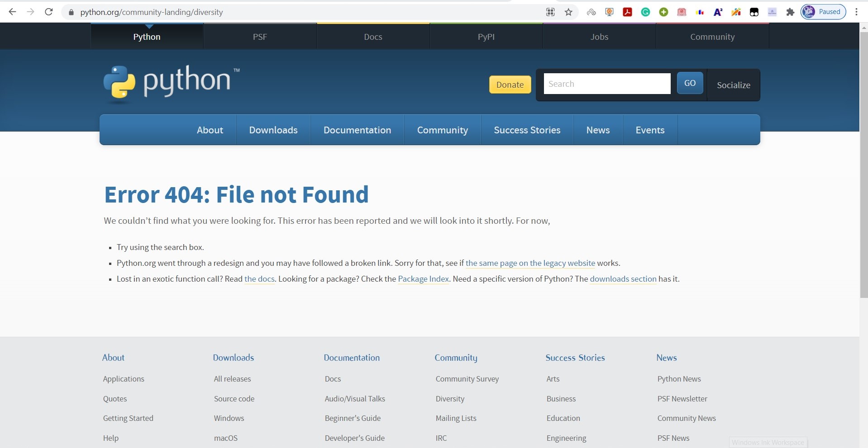
Task: Open the Downloads main nav menu
Action: pos(273,130)
